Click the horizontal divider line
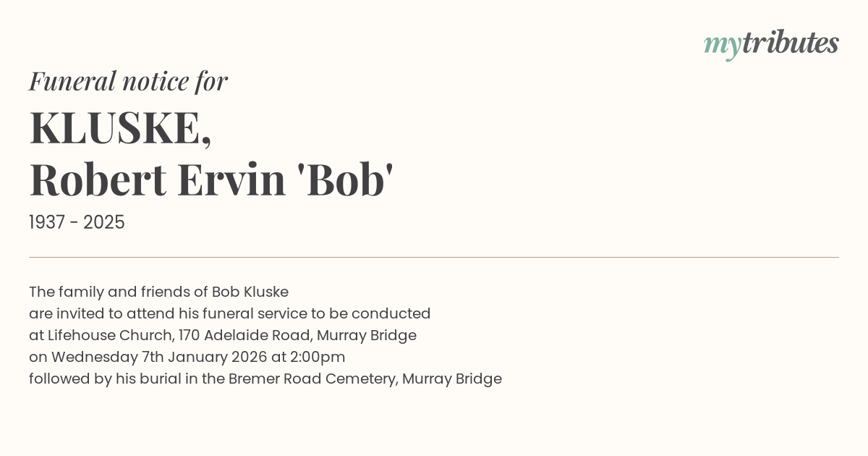Screen dimensions: 868x456 (434, 257)
